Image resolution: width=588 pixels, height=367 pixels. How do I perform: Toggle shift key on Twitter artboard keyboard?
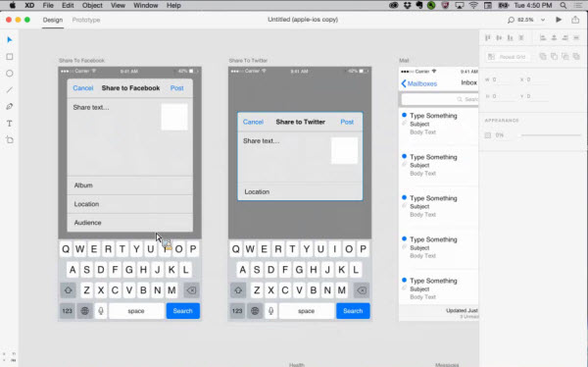[x=238, y=290]
